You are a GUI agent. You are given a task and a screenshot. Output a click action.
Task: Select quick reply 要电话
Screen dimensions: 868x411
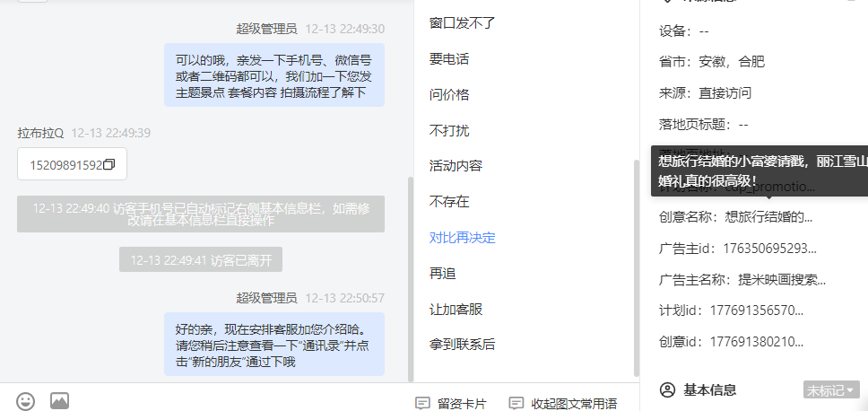[x=449, y=59]
